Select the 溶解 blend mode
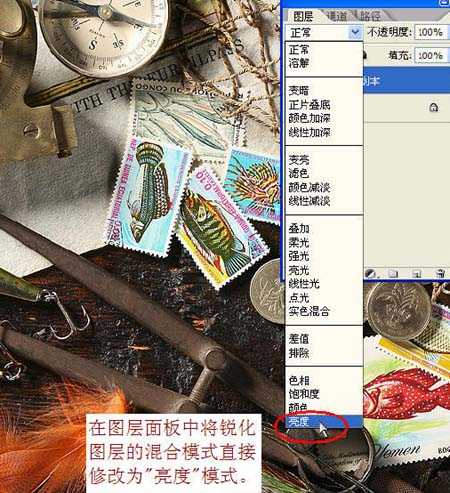Image resolution: width=450 pixels, height=493 pixels. coord(299,63)
